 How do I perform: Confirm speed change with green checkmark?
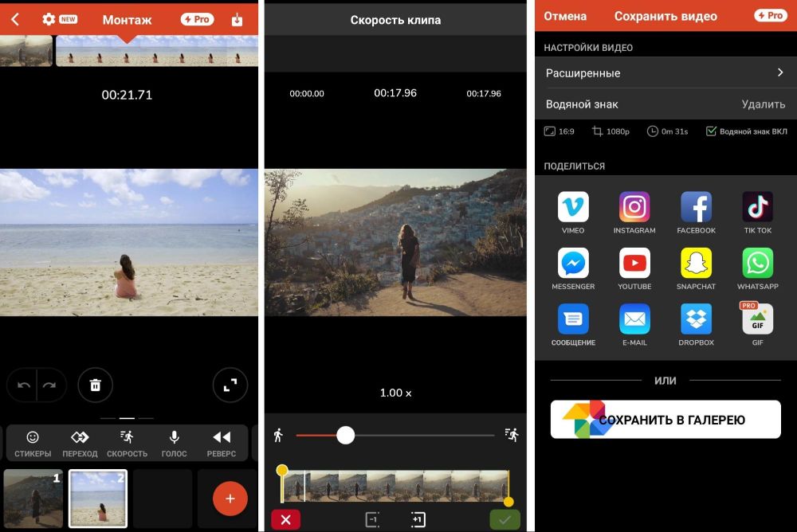pos(505,520)
